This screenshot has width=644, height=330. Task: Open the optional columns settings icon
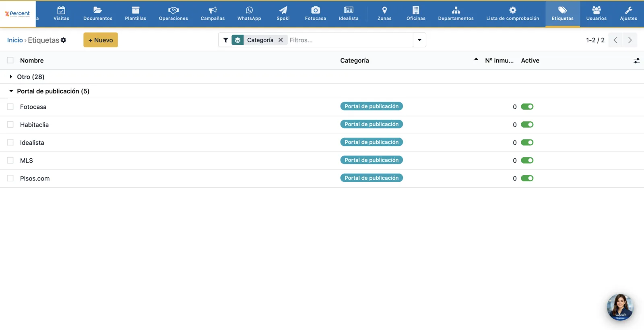tap(636, 61)
